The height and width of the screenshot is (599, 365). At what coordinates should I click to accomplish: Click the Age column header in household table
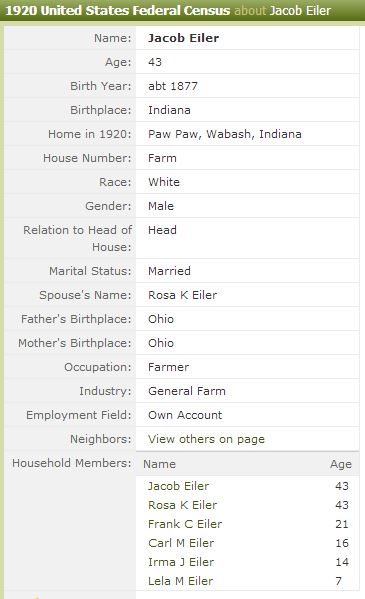pyautogui.click(x=341, y=465)
